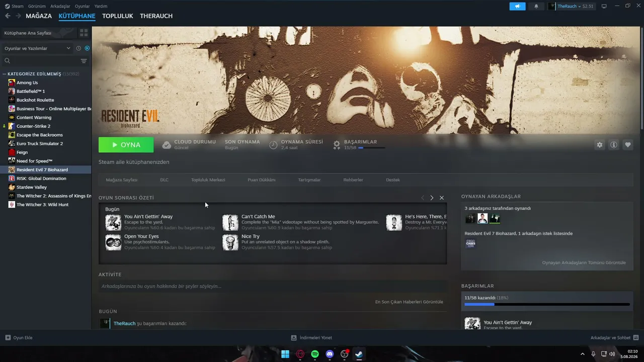Open the Oyunlar ve Yazılımlar dropdown
Image resolution: width=644 pixels, height=362 pixels.
[x=37, y=48]
